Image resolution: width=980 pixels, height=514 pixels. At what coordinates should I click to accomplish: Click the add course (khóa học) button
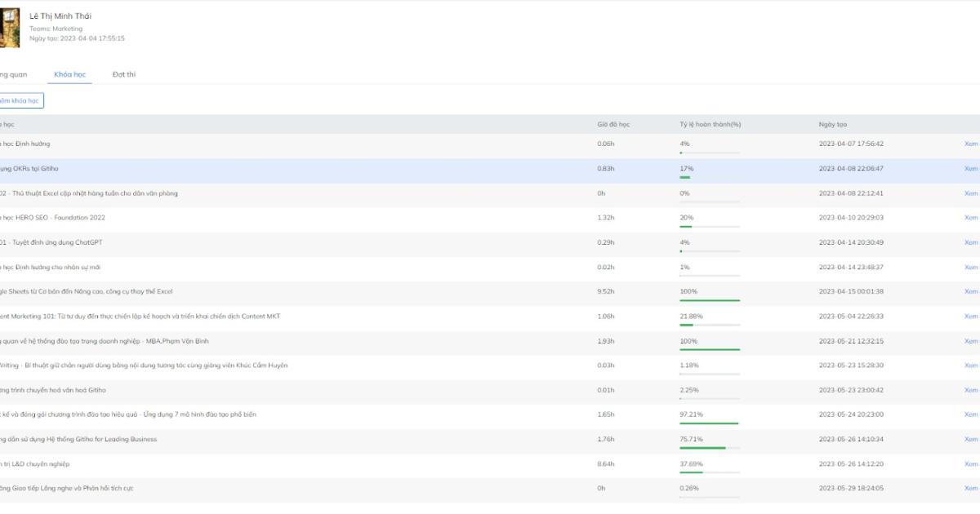pyautogui.click(x=20, y=101)
